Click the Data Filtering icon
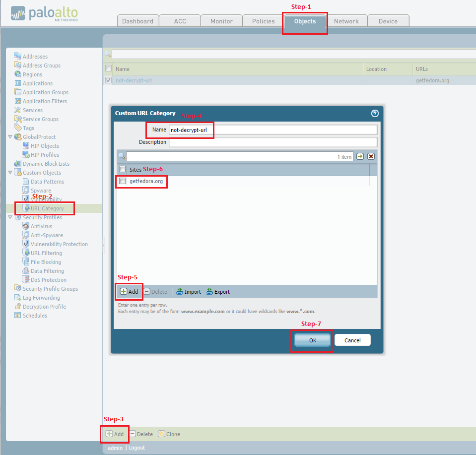Viewport: 476px width, 455px height. [x=26, y=270]
